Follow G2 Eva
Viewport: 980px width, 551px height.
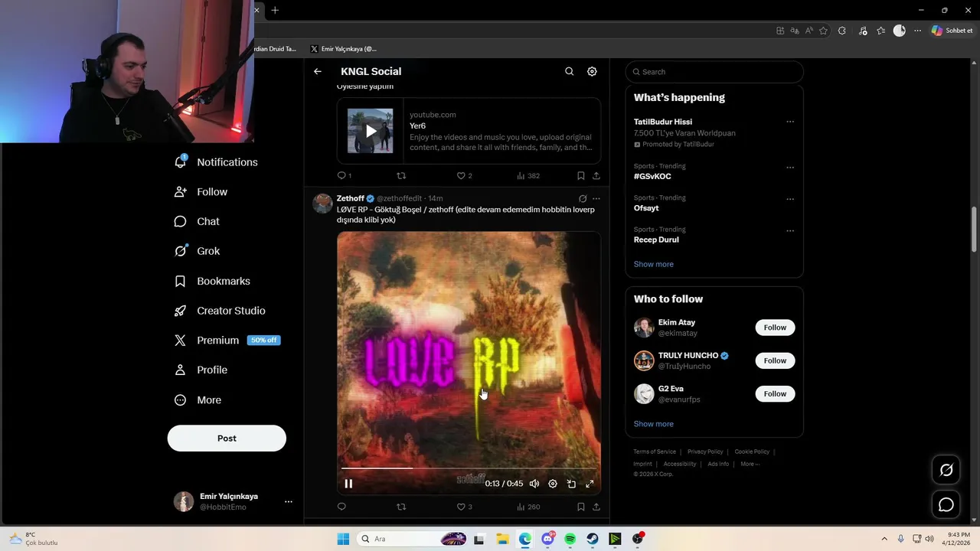pyautogui.click(x=775, y=393)
